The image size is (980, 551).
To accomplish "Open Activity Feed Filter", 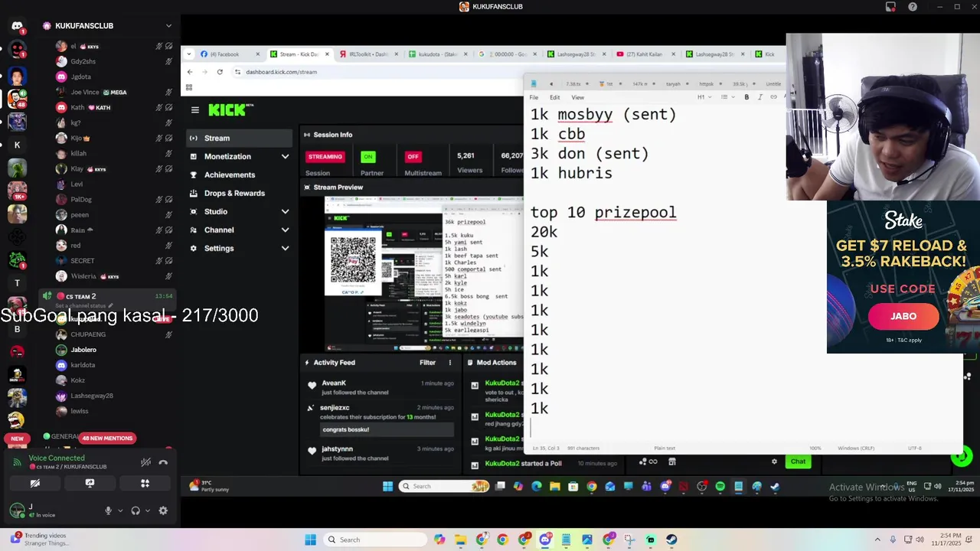I will click(x=427, y=363).
